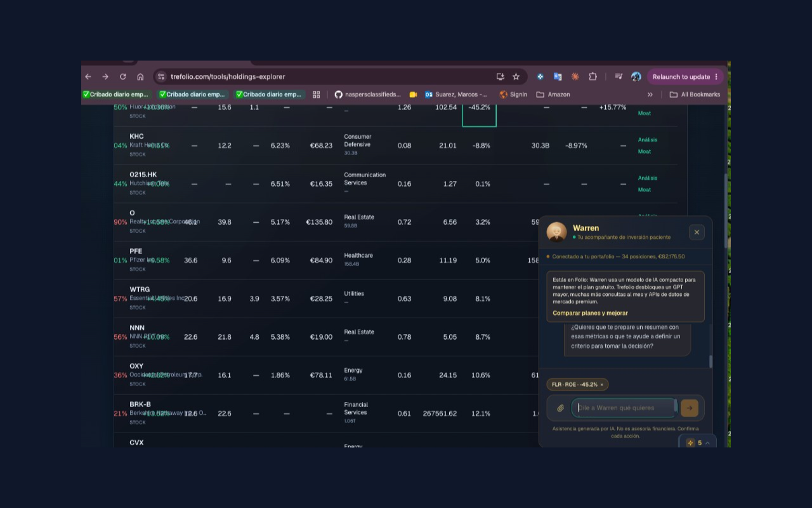
Task: View site information icon in address bar
Action: click(x=162, y=77)
